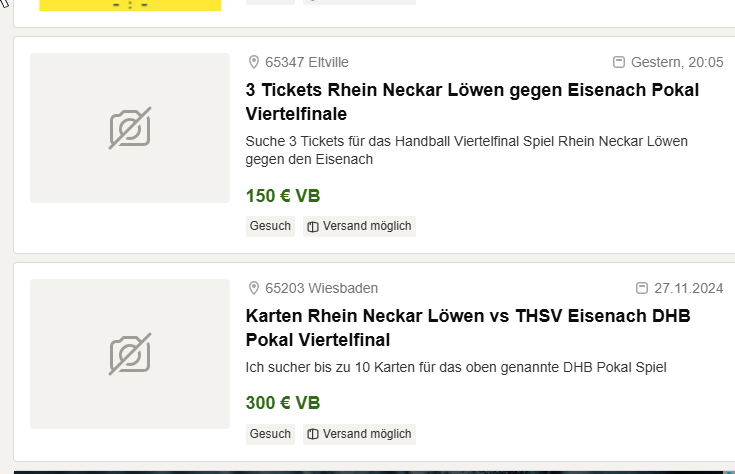Click the location pin icon beside Eltville
The height and width of the screenshot is (474, 735).
pos(254,63)
